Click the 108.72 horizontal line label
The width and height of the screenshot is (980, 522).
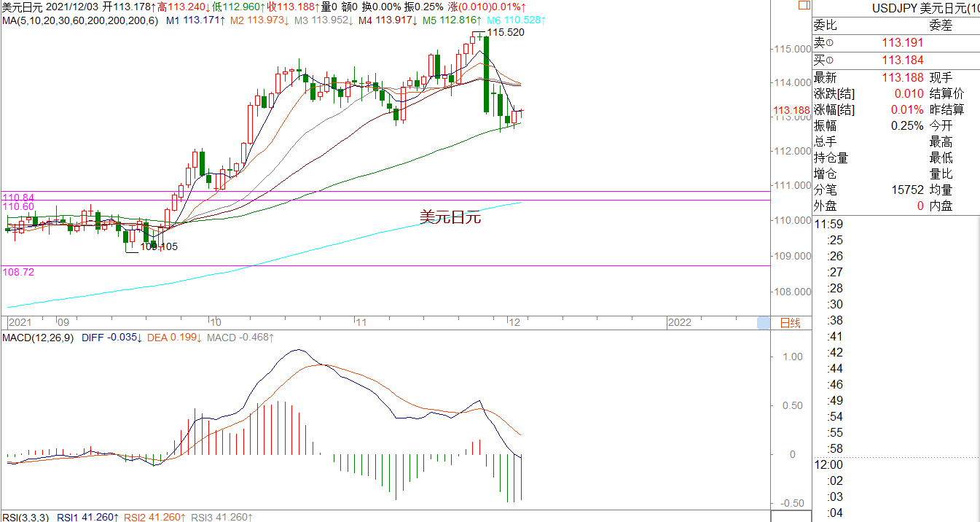(18, 271)
